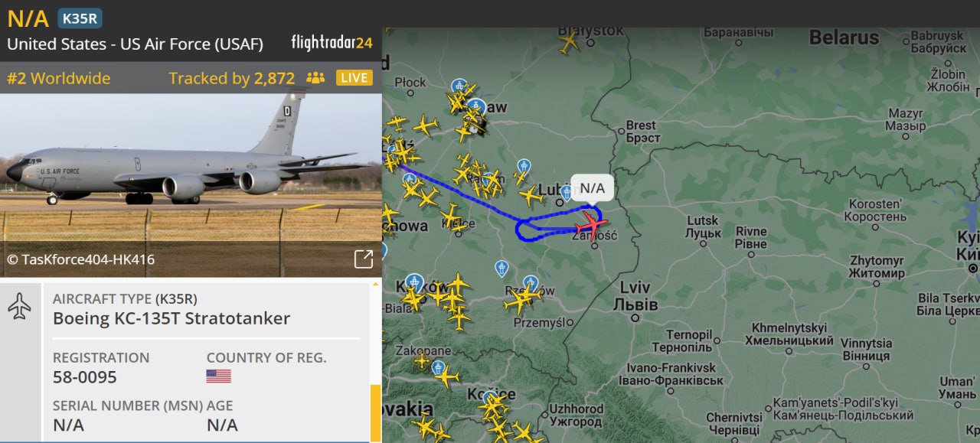
Task: Click the flightradar24 logo
Action: [332, 43]
